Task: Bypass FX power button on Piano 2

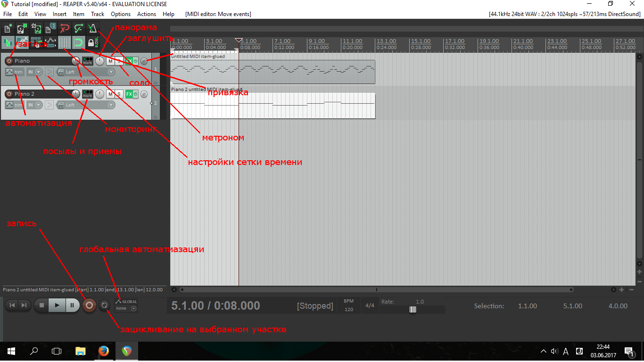Action: click(x=135, y=94)
